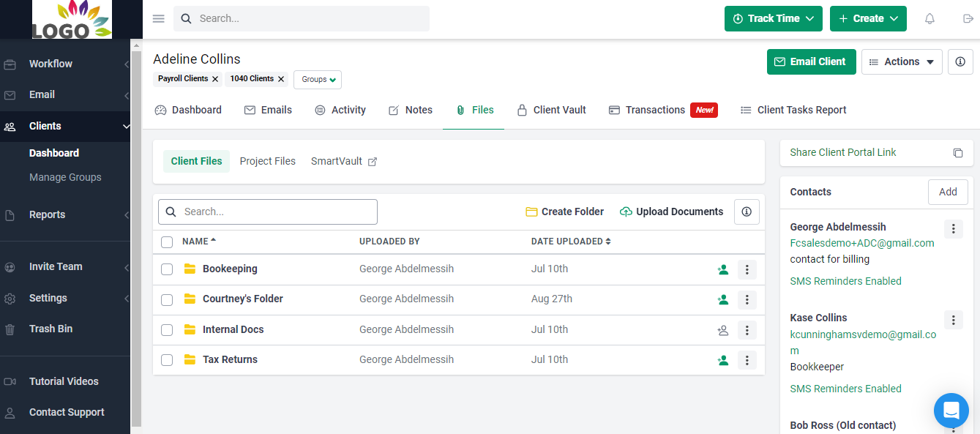This screenshot has height=434, width=980.
Task: Expand the Workflow sidebar section
Action: pos(65,64)
